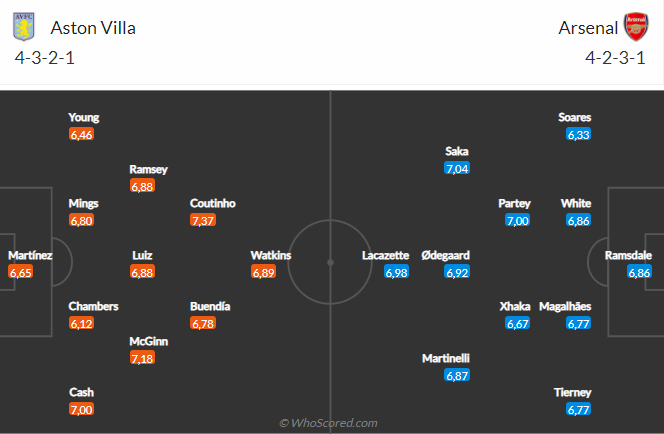Open the Aston Villa team name link

point(93,28)
